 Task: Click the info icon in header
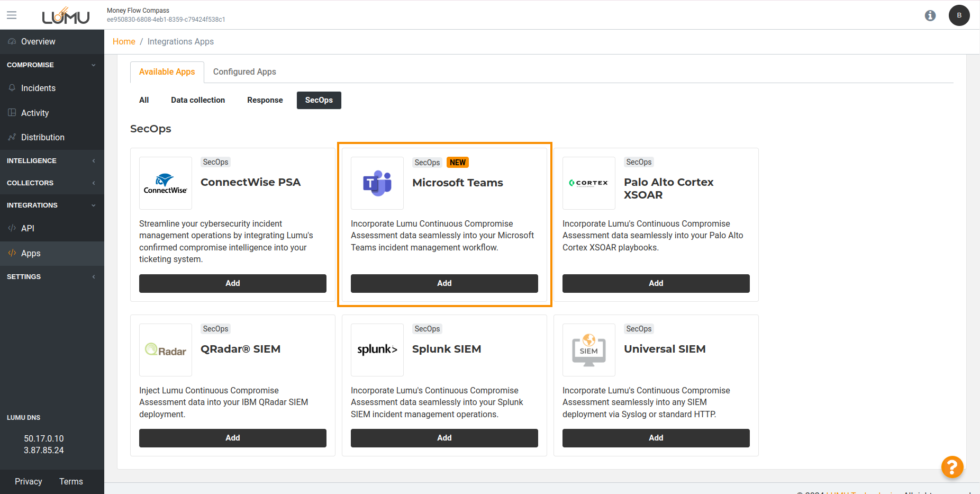(x=930, y=15)
